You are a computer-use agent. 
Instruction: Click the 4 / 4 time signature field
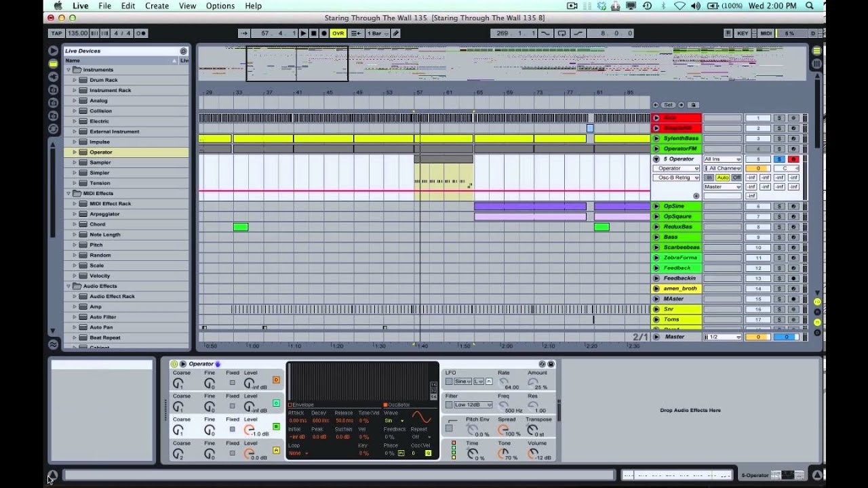coord(121,33)
